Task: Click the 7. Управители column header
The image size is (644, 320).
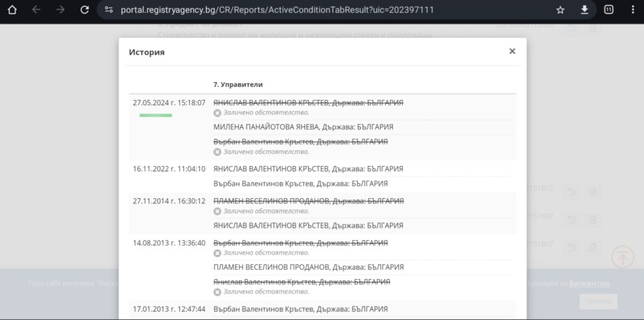Action: click(238, 85)
